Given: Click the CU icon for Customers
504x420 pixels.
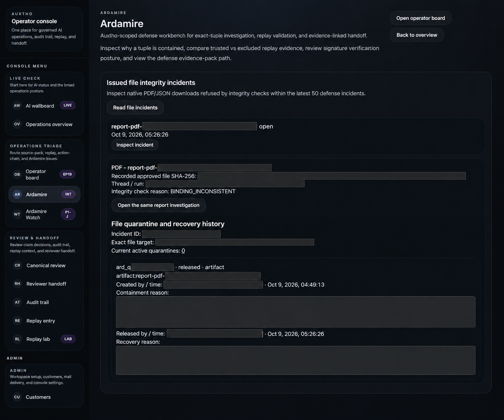Looking at the screenshot, I should tap(17, 397).
